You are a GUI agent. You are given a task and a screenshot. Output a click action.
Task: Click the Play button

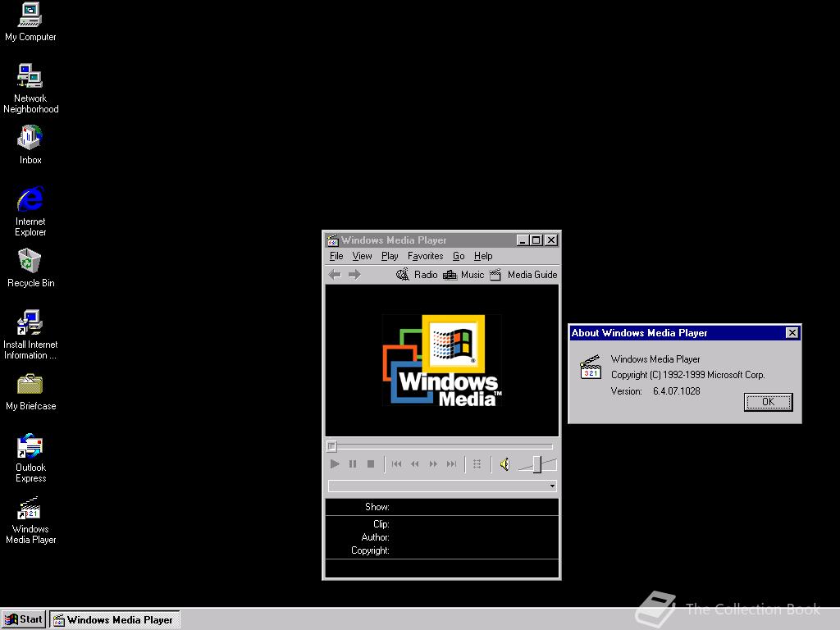(335, 464)
